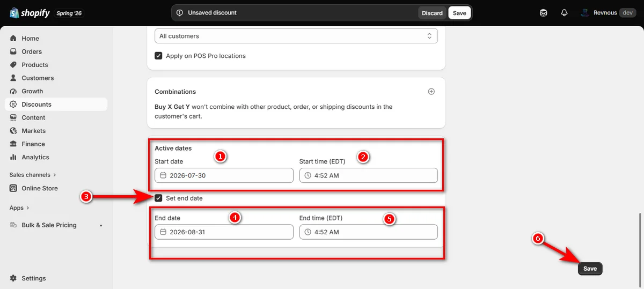Click the Finance bank icon
Image resolution: width=644 pixels, height=289 pixels.
point(13,144)
